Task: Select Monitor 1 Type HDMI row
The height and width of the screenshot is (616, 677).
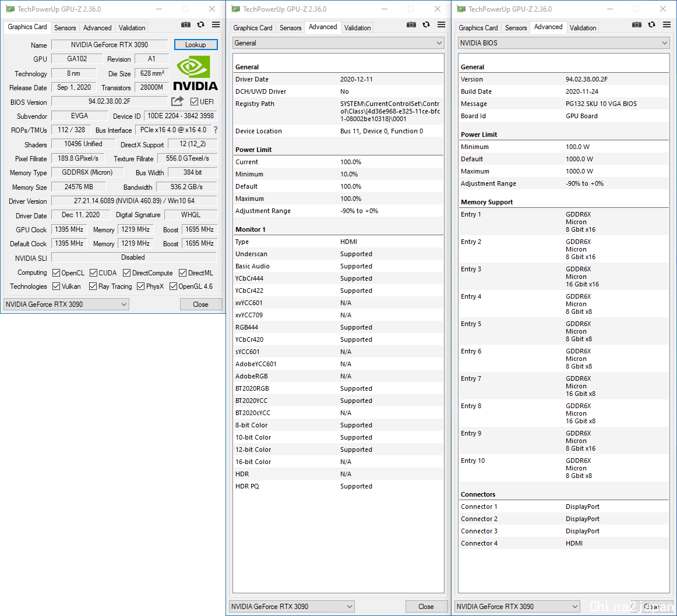Action: click(338, 242)
